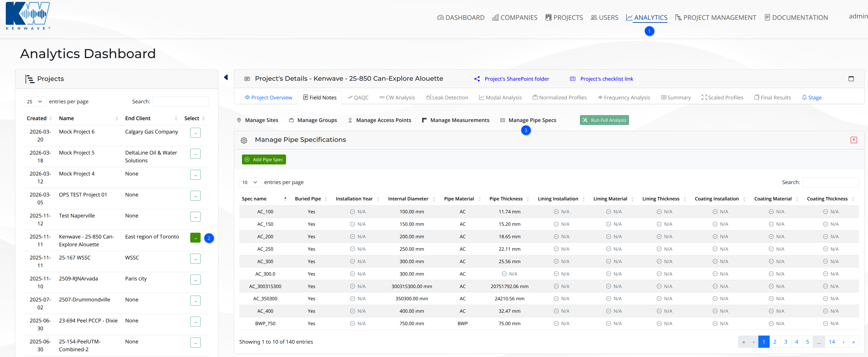
Task: Click the SharePoint share icon
Action: coord(477,79)
